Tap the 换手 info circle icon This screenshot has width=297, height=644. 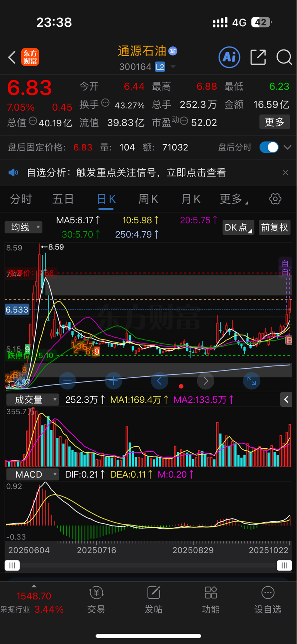(105, 103)
